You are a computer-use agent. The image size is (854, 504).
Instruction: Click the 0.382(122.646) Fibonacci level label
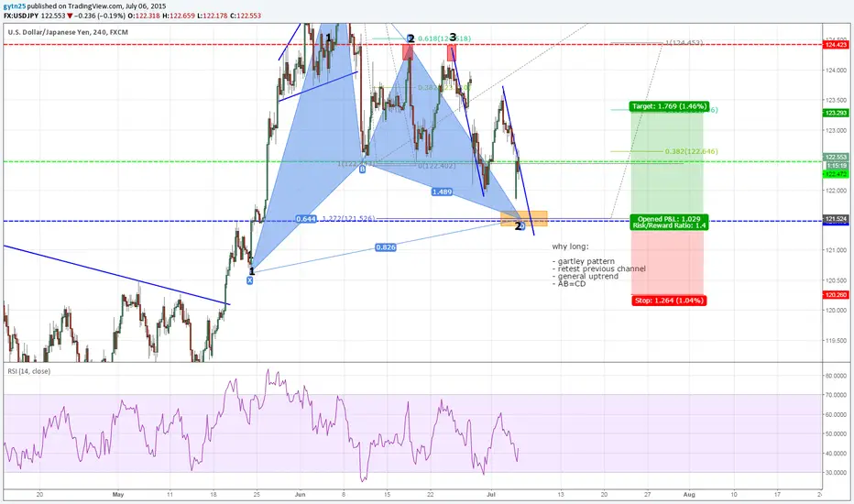(691, 151)
